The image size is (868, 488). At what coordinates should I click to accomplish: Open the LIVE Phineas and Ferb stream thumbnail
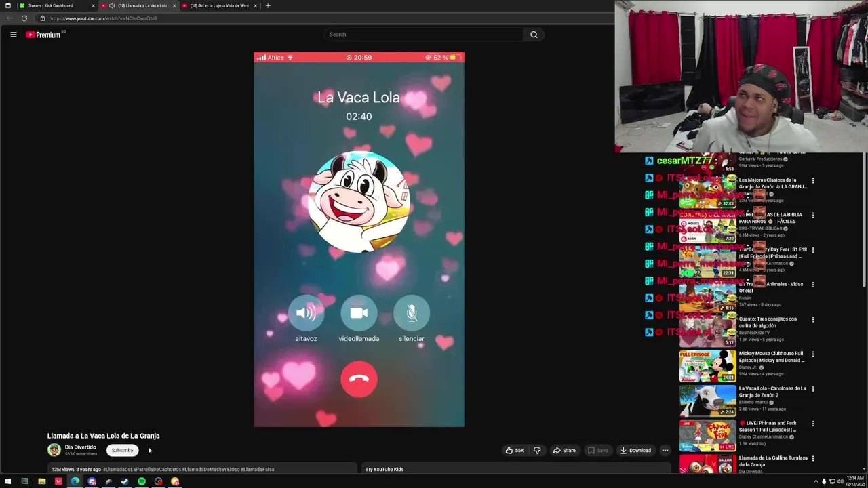707,435
